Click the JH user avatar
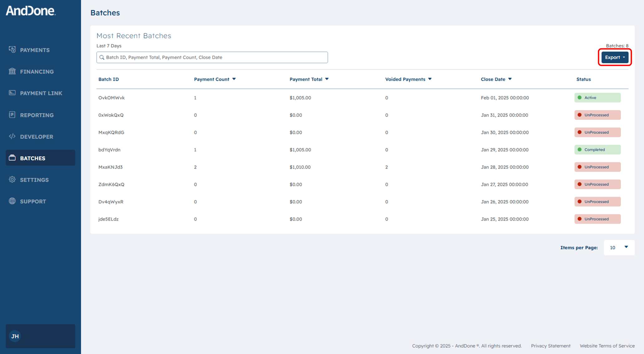 15,336
